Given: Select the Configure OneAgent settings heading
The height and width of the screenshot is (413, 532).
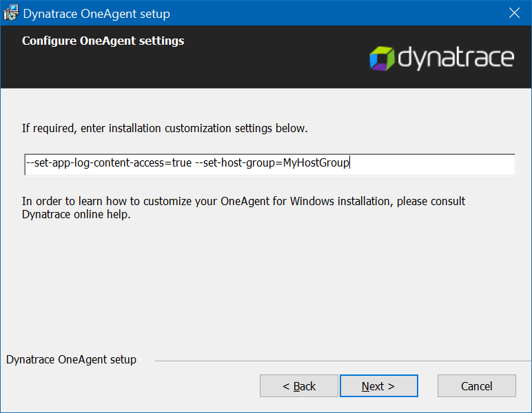Looking at the screenshot, I should point(103,41).
